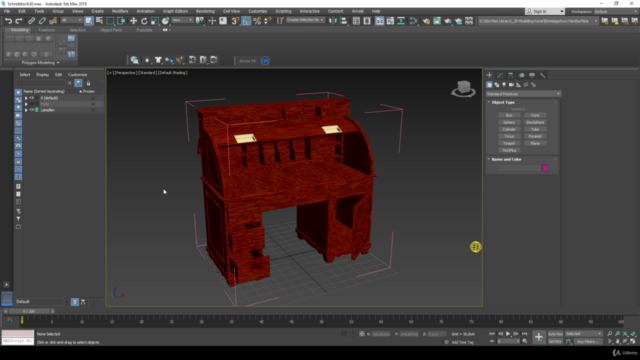
Task: Toggle the Spinner Snap button
Action: (x=268, y=21)
